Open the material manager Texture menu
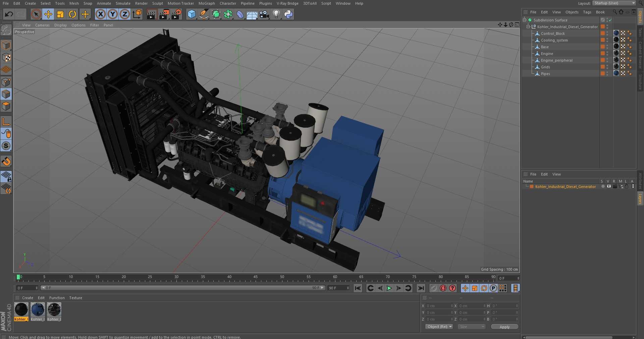Image resolution: width=644 pixels, height=339 pixels. 75,298
